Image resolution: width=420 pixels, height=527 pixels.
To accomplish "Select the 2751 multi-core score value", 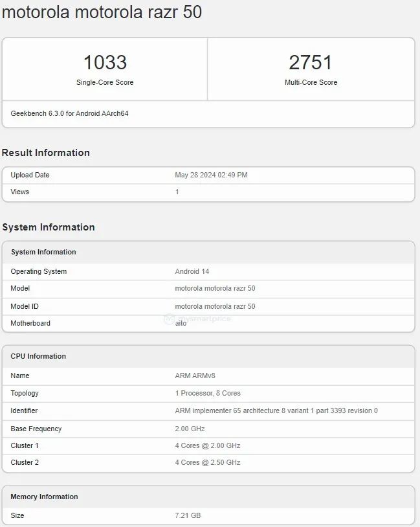I will pos(311,63).
